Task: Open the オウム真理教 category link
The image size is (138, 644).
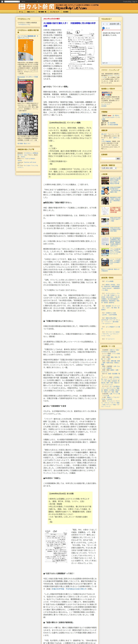Action: (x=109, y=281)
